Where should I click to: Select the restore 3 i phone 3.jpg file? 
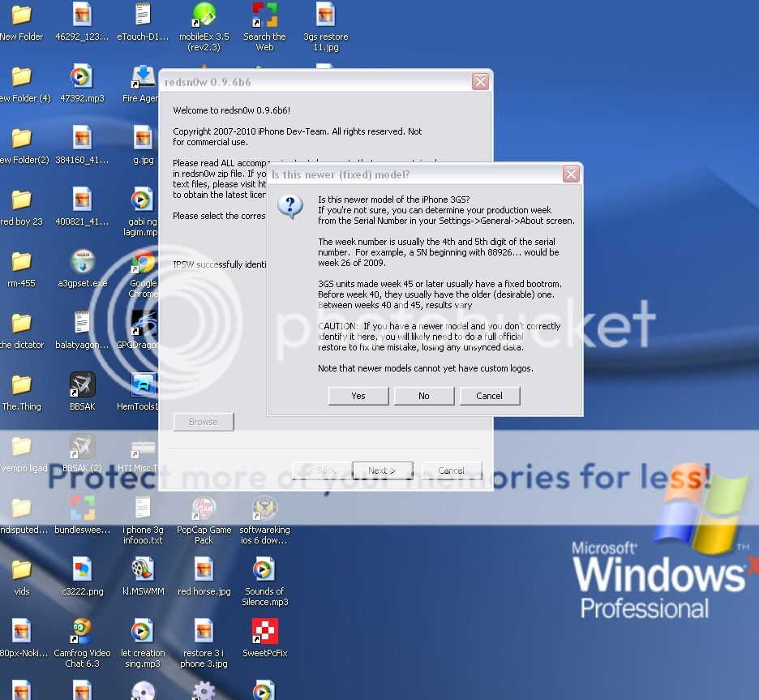tap(204, 631)
